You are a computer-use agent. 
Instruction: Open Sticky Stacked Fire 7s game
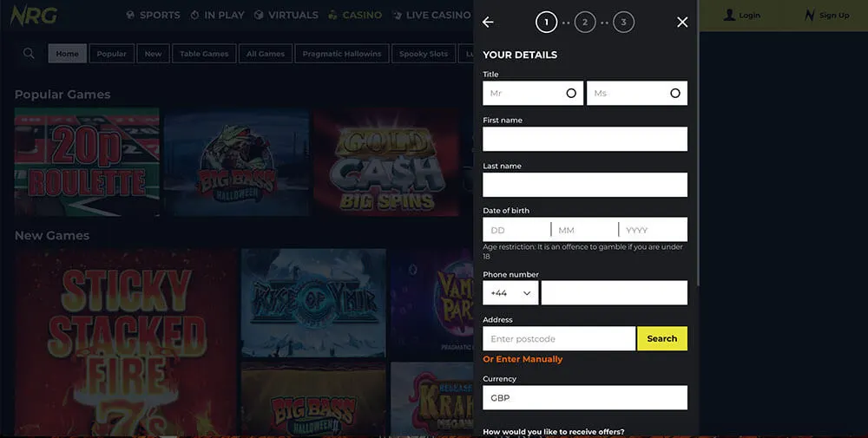tap(126, 342)
